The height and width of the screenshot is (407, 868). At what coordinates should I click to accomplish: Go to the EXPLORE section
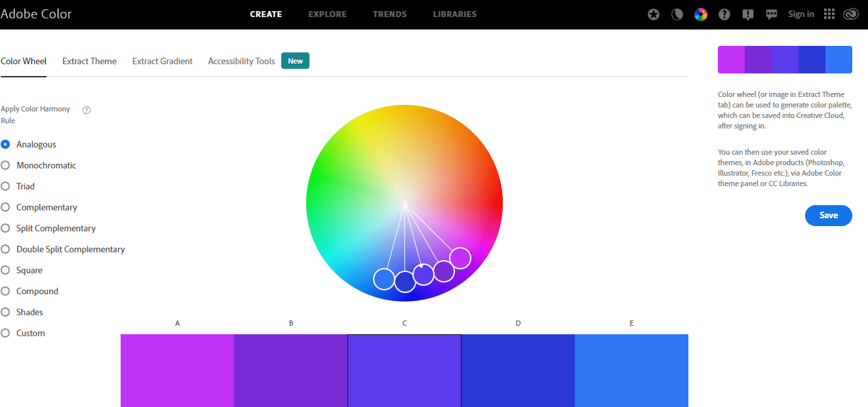(328, 14)
